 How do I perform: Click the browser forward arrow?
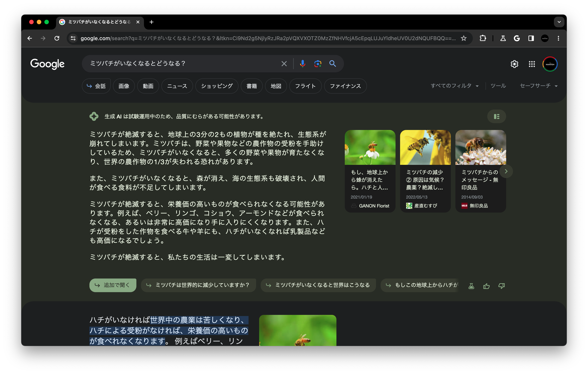tap(43, 38)
